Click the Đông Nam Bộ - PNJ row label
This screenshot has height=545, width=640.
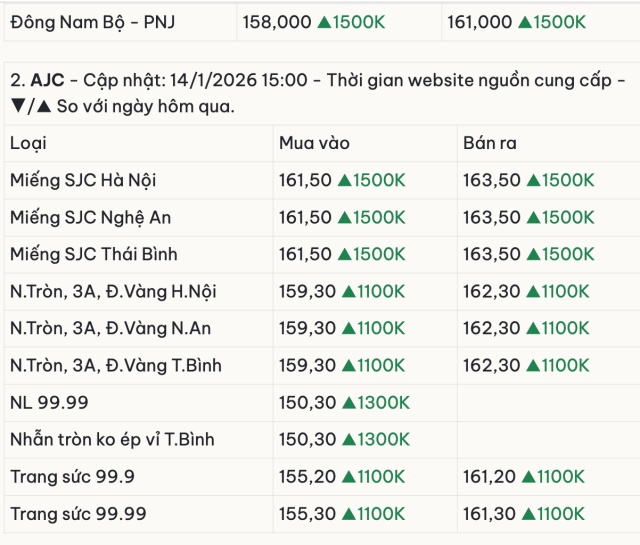pos(92,22)
